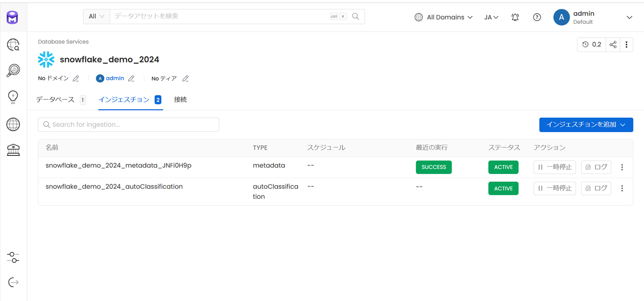Screen dimensions: 644x301
Task: Click the SUCCESS recent run badge
Action: tap(434, 167)
